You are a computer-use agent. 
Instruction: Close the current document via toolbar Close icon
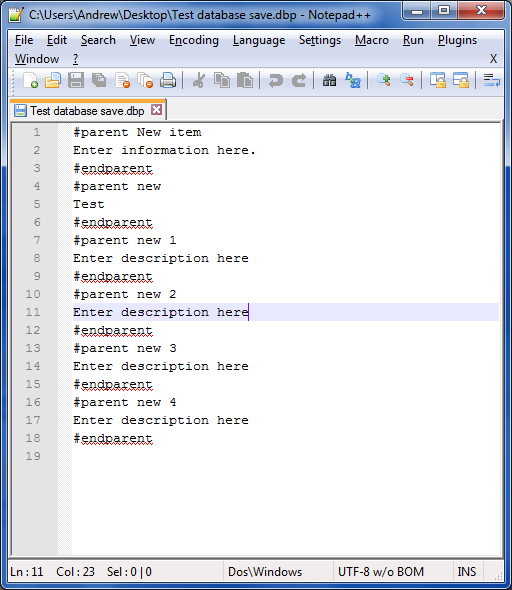click(x=122, y=80)
